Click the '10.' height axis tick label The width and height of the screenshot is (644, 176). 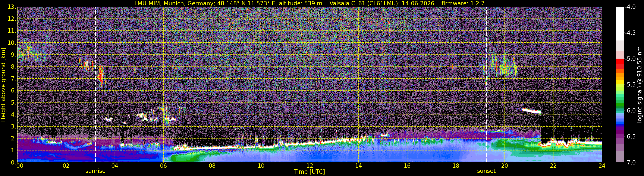12,43
